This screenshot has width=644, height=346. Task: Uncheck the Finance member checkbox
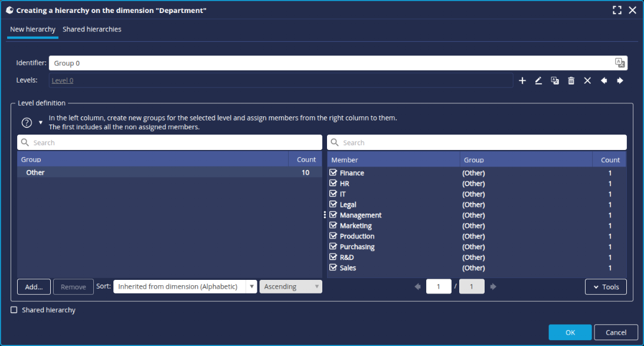click(333, 173)
